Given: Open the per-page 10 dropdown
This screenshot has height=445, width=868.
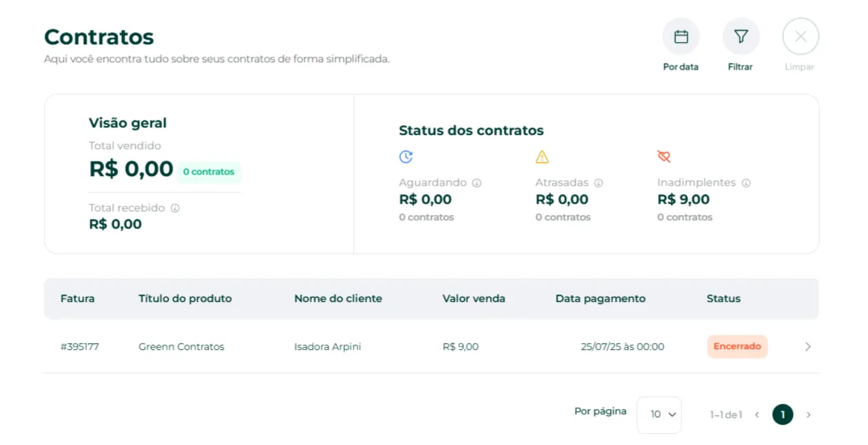Looking at the screenshot, I should click(x=660, y=414).
